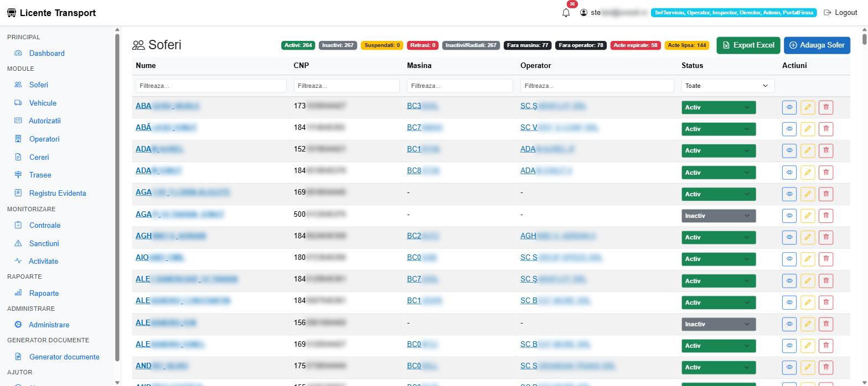868x386 pixels.
Task: Click the Acte expirate: 58 badge
Action: [635, 45]
